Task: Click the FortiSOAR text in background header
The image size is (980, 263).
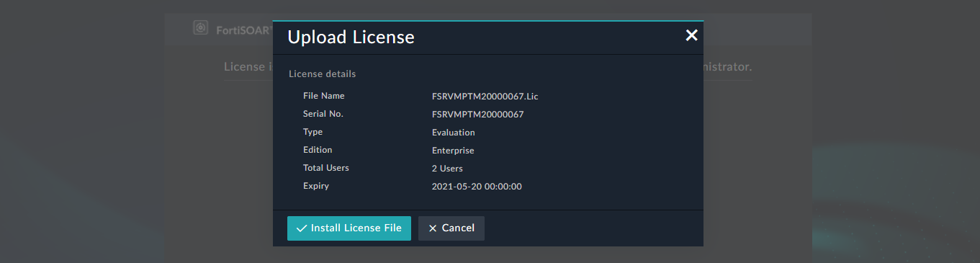Action: tap(245, 30)
